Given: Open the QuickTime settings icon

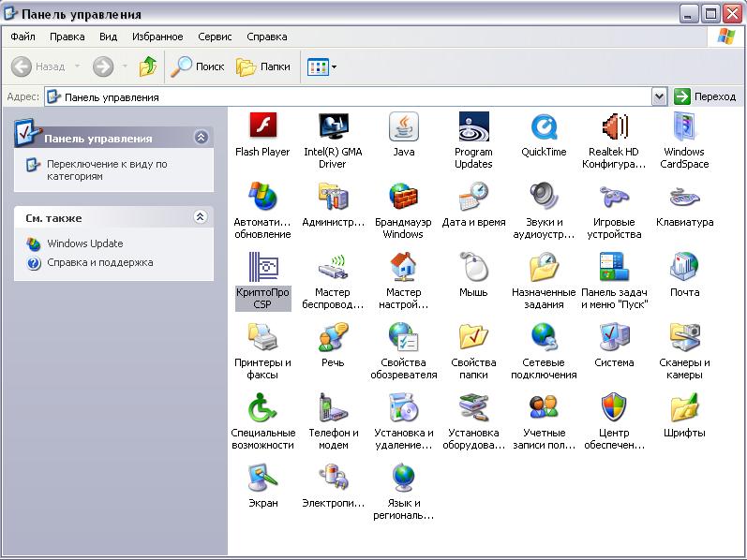Looking at the screenshot, I should click(x=544, y=126).
